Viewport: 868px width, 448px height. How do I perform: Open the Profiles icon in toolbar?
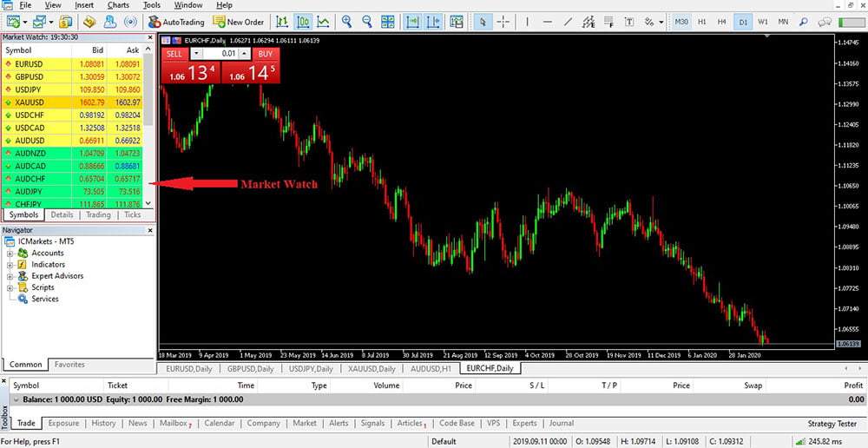(x=39, y=23)
